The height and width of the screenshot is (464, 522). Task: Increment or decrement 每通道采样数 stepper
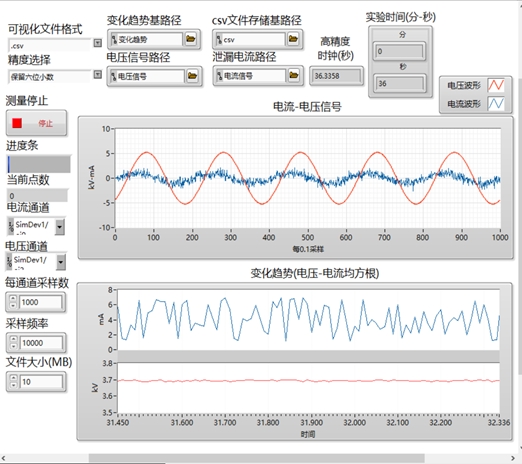click(13, 302)
